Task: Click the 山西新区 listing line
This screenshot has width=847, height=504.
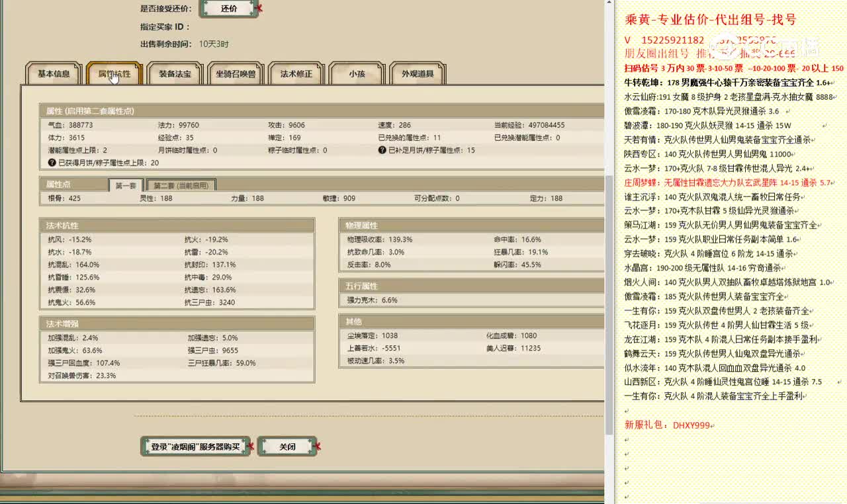Action: 723,382
